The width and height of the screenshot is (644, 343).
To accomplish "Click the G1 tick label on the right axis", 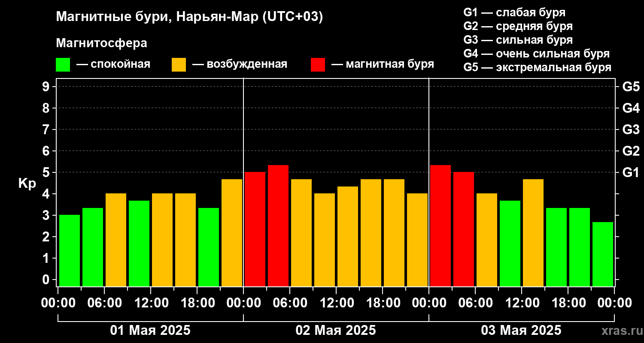I will [631, 172].
